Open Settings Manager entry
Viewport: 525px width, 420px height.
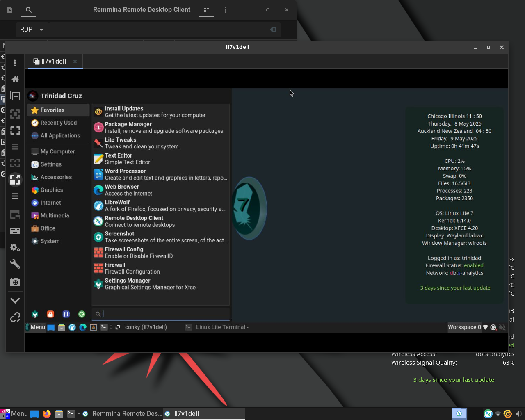(x=161, y=284)
